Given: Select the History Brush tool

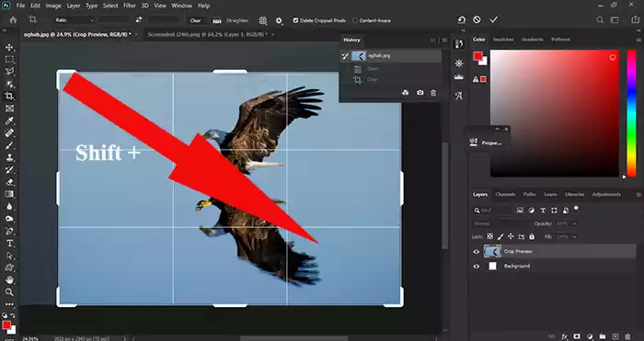Looking at the screenshot, I should pyautogui.click(x=9, y=170).
